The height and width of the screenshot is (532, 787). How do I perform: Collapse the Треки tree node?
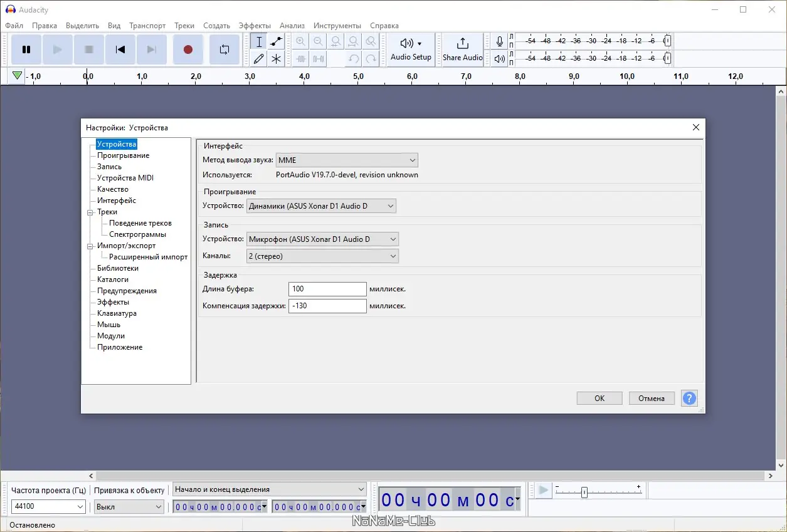[x=90, y=212]
